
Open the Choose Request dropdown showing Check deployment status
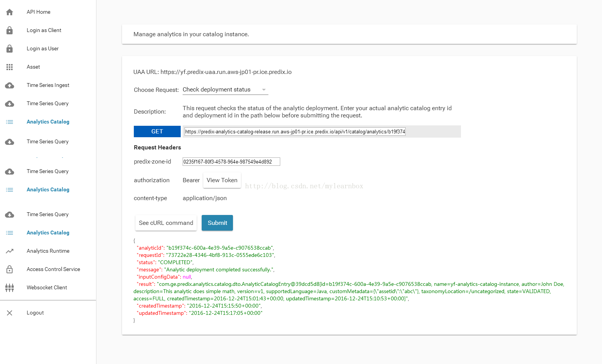pos(225,90)
